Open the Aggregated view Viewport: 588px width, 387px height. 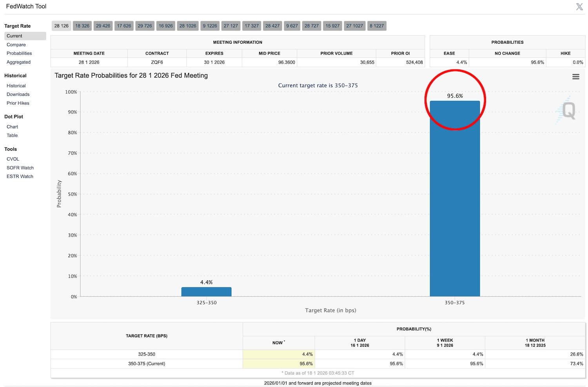(18, 62)
